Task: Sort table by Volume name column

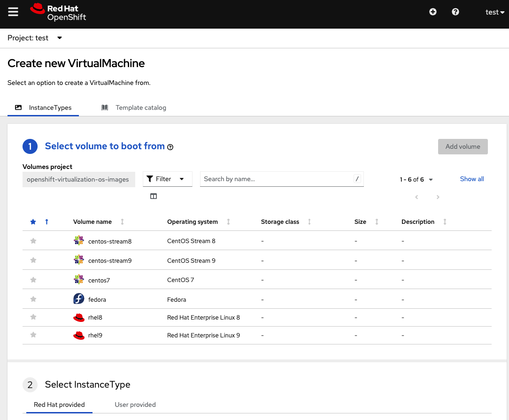Action: point(93,222)
